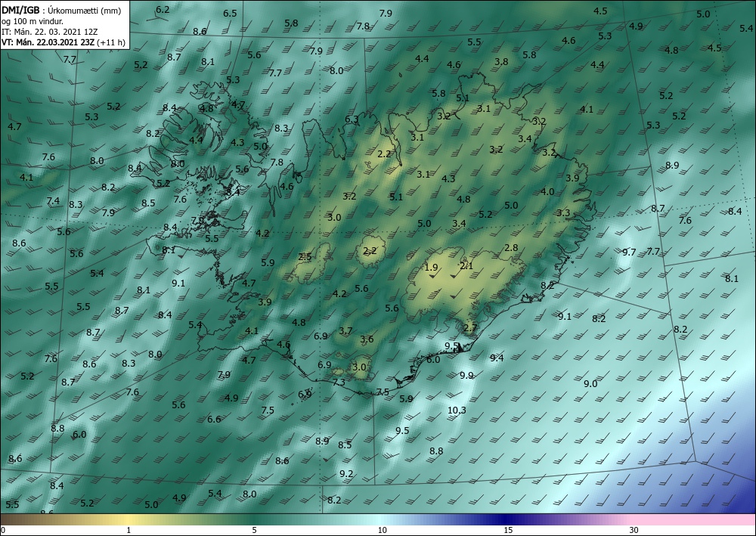The width and height of the screenshot is (756, 536).
Task: Click the 7.4 value near the west edge
Action: tap(53, 200)
